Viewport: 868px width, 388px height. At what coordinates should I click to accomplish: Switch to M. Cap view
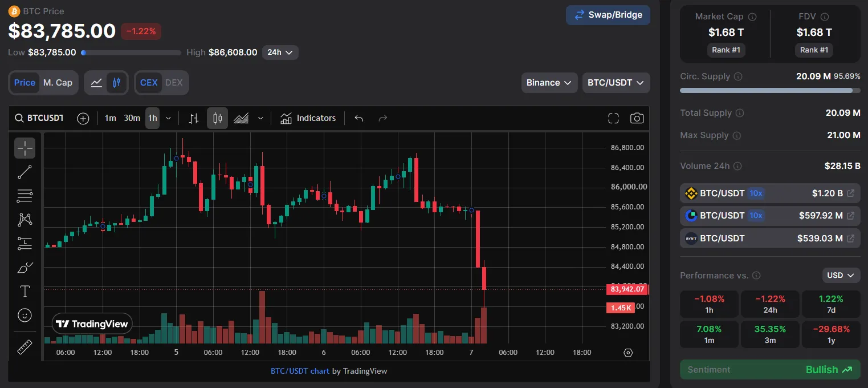(58, 83)
